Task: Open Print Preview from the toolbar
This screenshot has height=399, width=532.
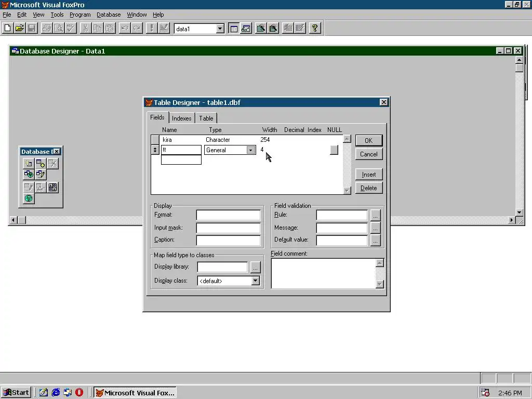Action: (59, 28)
